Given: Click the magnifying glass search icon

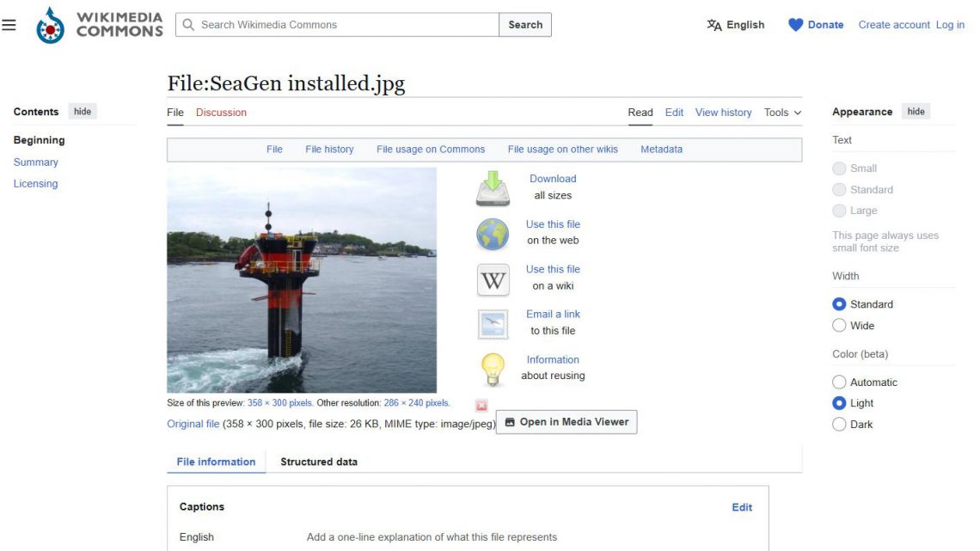Looking at the screenshot, I should click(x=188, y=24).
